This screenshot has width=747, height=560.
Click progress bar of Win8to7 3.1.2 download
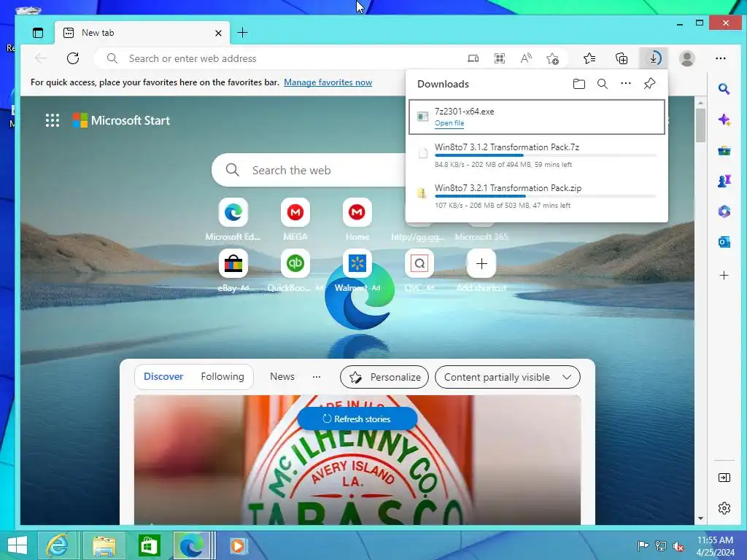point(546,156)
